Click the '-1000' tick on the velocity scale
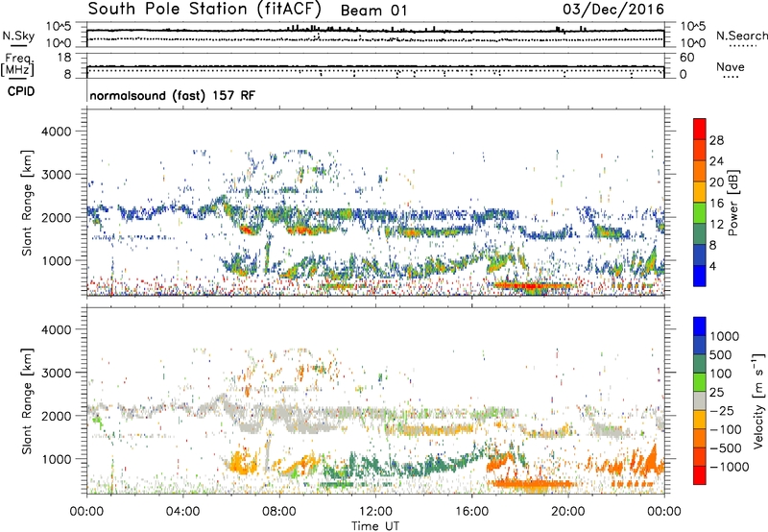Screen dimensions: 768x532 pyautogui.click(x=730, y=467)
